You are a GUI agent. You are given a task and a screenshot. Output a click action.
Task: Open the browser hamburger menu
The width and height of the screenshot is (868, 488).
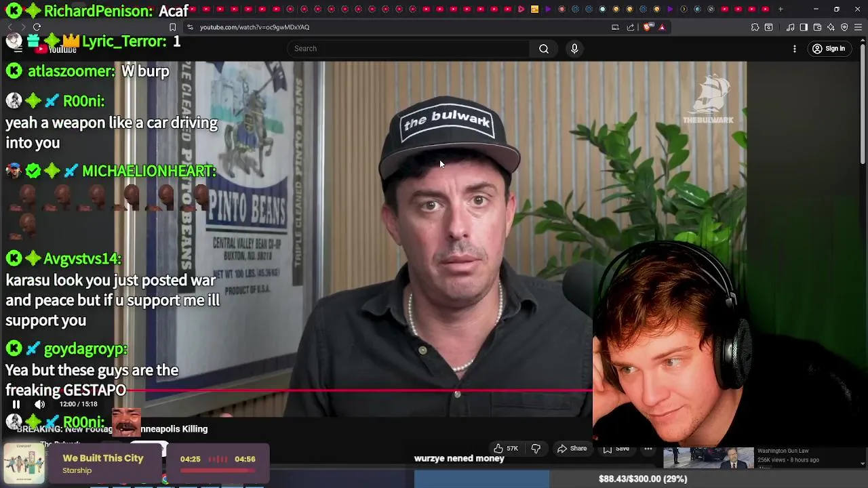click(x=858, y=27)
